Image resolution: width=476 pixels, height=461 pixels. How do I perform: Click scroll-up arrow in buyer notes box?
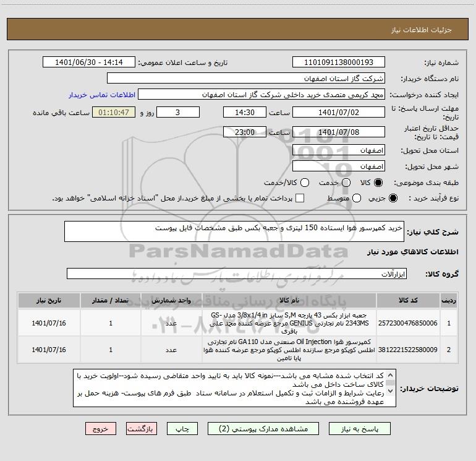pyautogui.click(x=391, y=375)
